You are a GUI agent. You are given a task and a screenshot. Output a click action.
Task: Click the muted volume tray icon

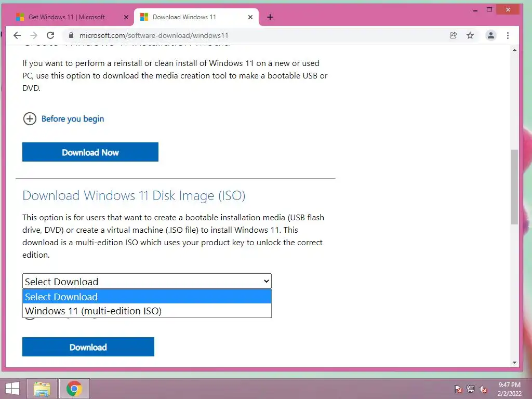(x=483, y=389)
